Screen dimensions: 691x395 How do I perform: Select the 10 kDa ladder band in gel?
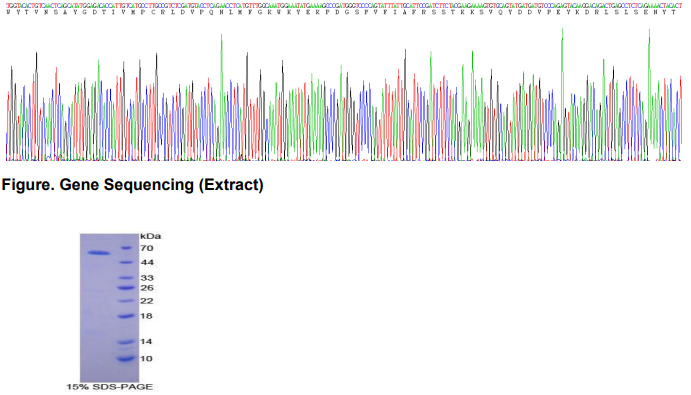point(126,359)
